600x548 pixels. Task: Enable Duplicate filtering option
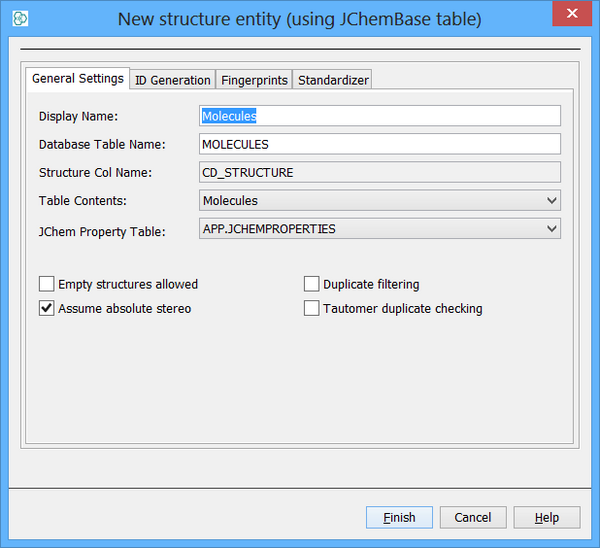click(312, 284)
